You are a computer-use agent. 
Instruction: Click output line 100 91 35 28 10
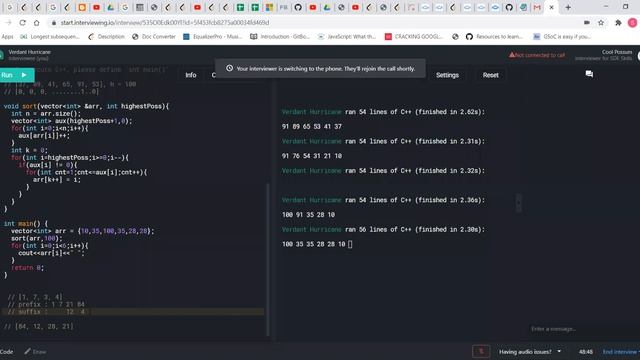[x=308, y=215]
